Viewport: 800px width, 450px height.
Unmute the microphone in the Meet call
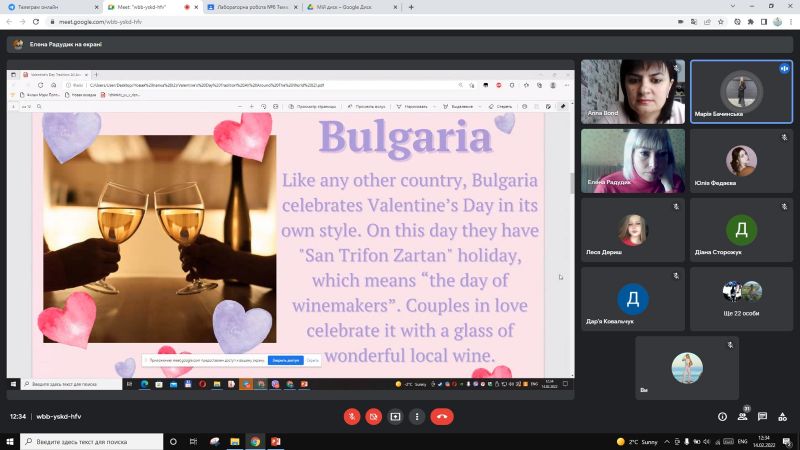coord(352,417)
